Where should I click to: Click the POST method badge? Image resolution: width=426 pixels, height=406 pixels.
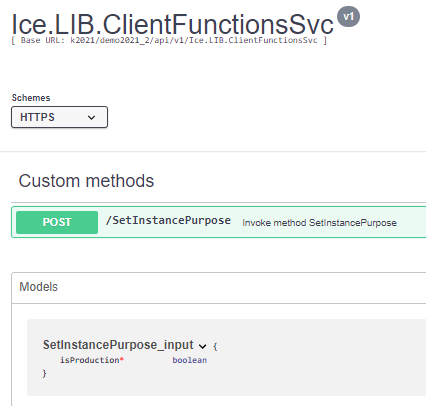click(57, 222)
